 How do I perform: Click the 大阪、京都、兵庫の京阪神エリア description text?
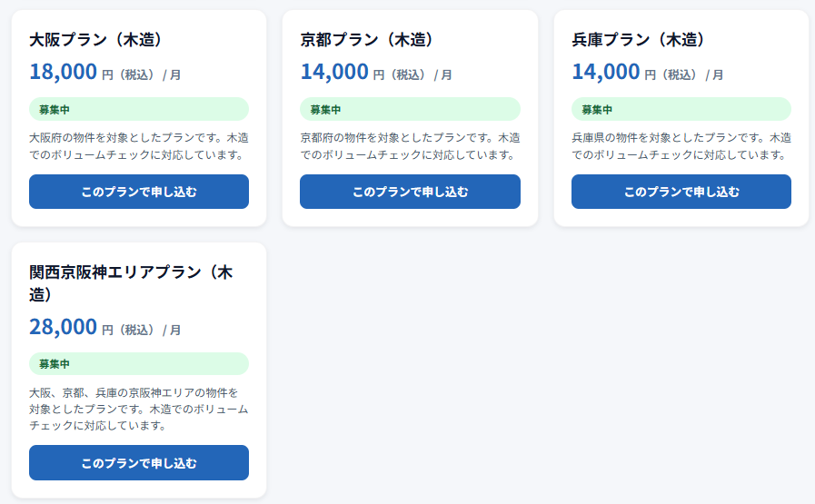click(x=139, y=409)
